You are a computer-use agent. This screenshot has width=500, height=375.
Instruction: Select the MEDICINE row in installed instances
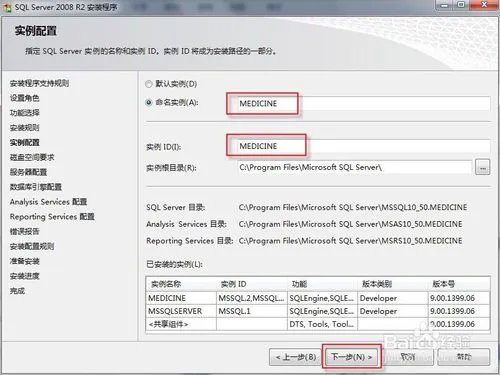318,298
